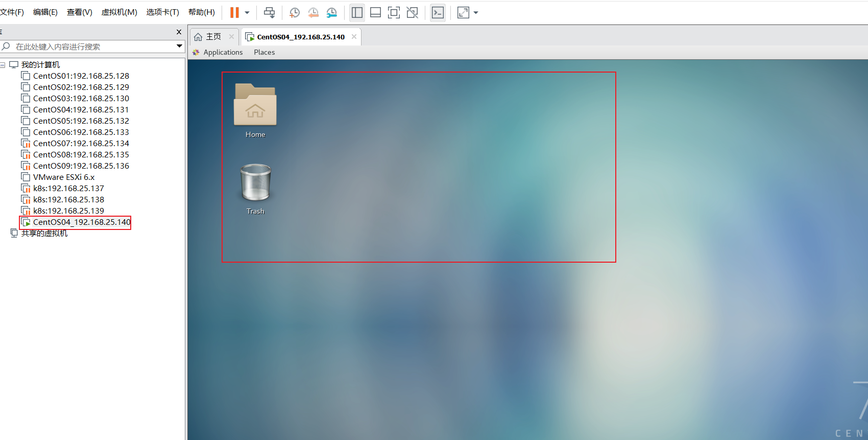Open the 编辑(E) menu

(45, 12)
